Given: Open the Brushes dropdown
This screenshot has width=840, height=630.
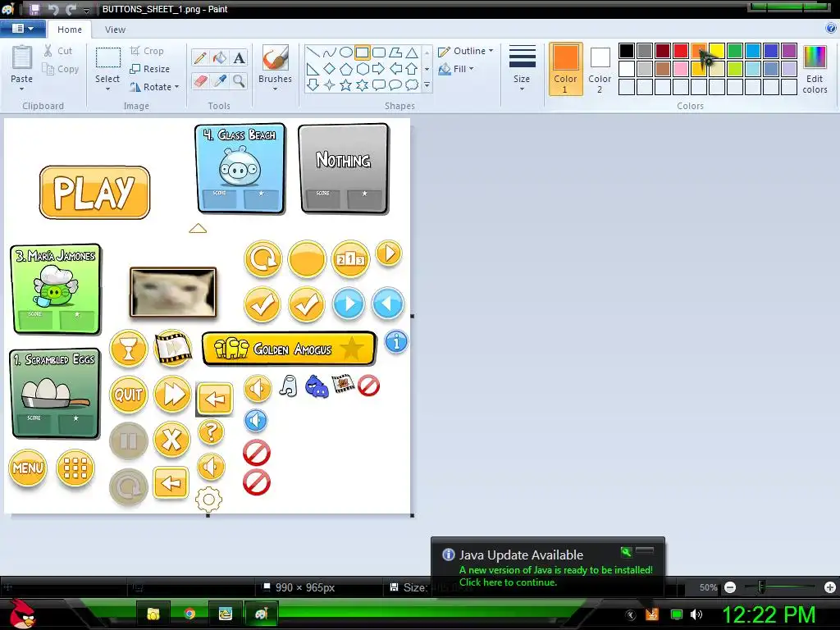Looking at the screenshot, I should tap(275, 89).
